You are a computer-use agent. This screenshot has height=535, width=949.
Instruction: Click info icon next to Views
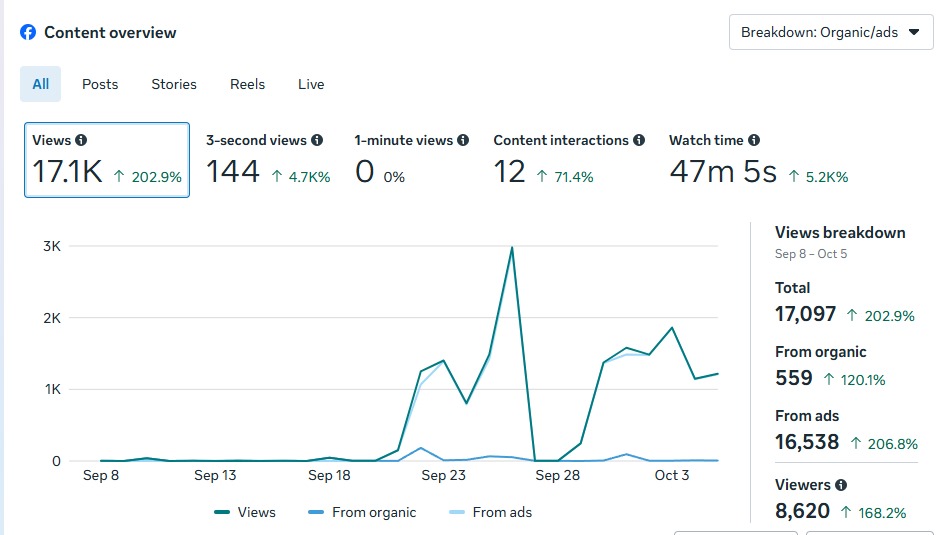pyautogui.click(x=81, y=141)
